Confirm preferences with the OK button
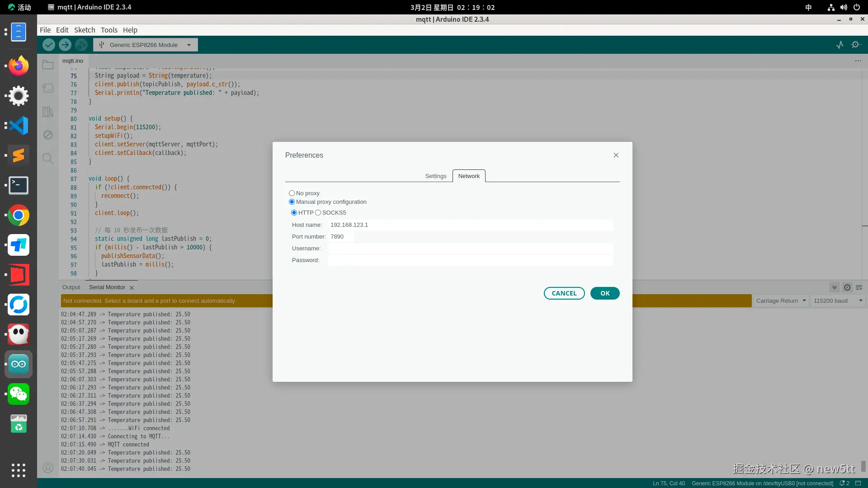 (x=604, y=293)
